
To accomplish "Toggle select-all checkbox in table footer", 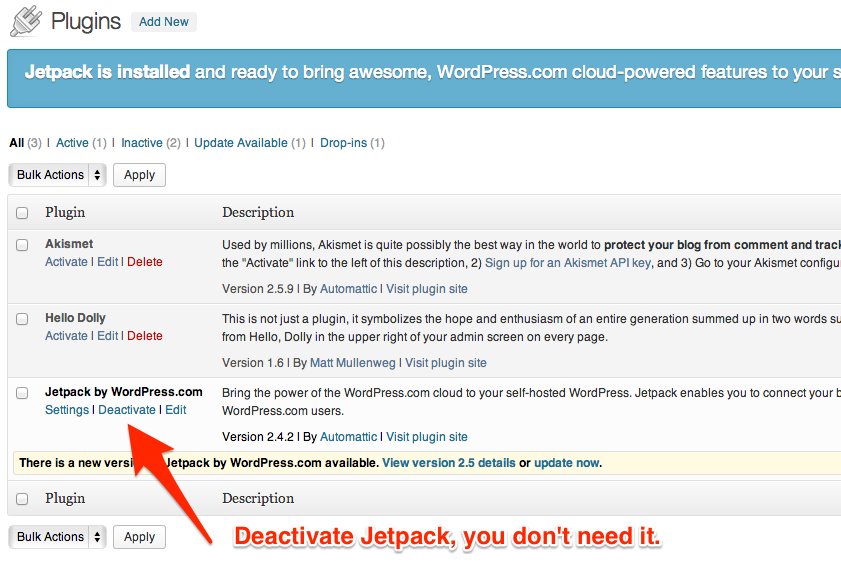I will [x=22, y=499].
